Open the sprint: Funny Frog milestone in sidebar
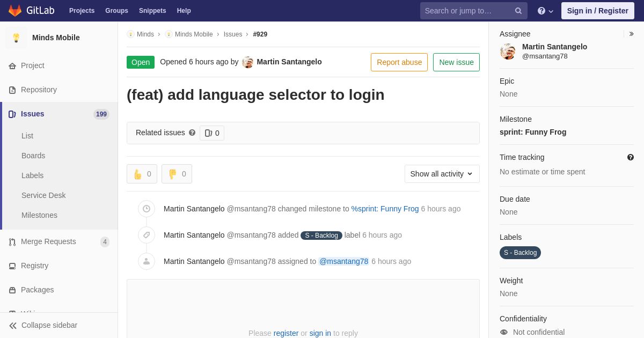 click(x=533, y=132)
